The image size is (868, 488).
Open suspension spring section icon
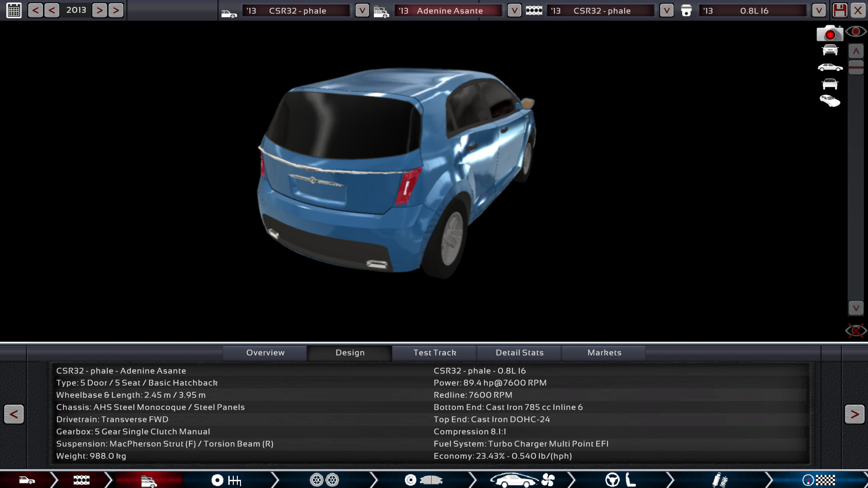click(x=719, y=480)
